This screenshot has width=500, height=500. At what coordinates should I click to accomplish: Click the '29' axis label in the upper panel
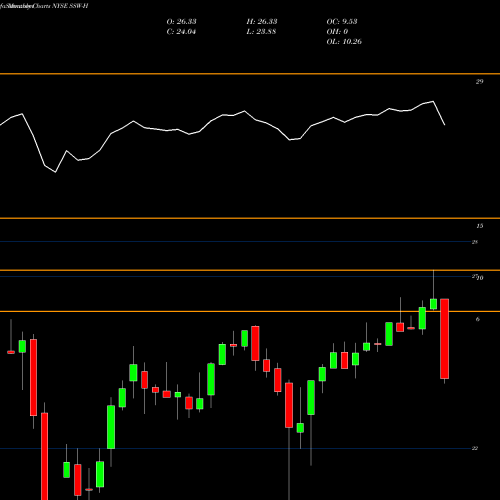pos(479,82)
